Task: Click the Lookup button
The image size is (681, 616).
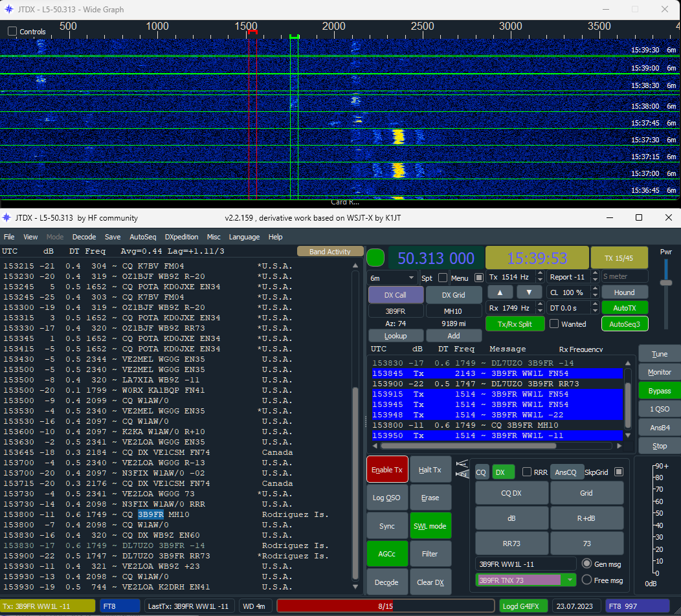Action: point(396,336)
